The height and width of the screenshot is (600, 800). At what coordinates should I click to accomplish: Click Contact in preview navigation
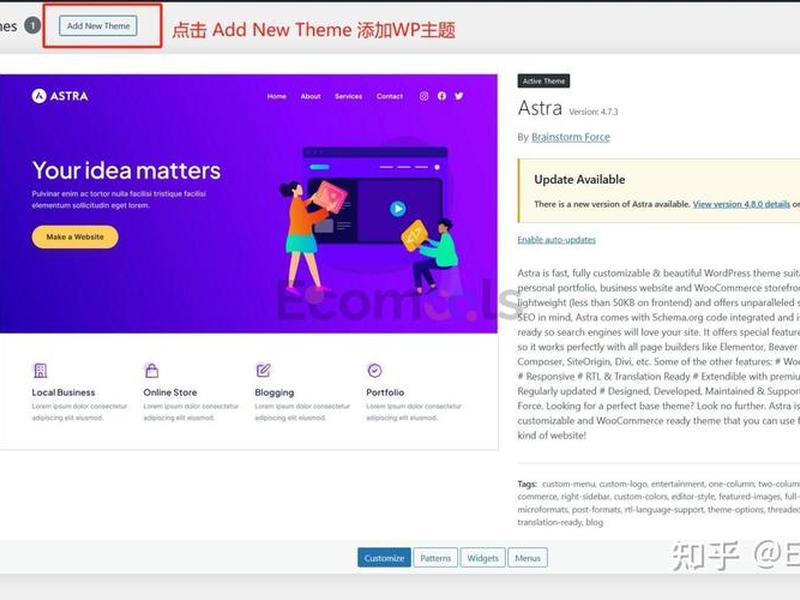coord(389,96)
